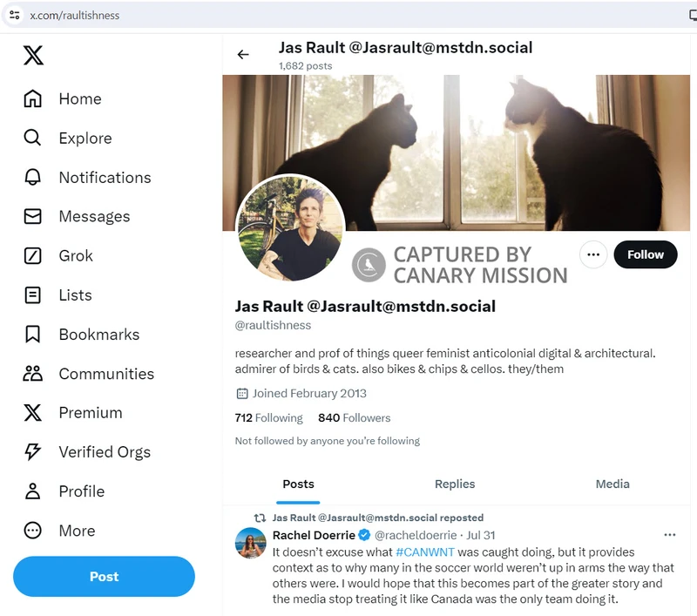Click the #CANWNT hashtag link
The height and width of the screenshot is (616, 697).
pos(425,552)
